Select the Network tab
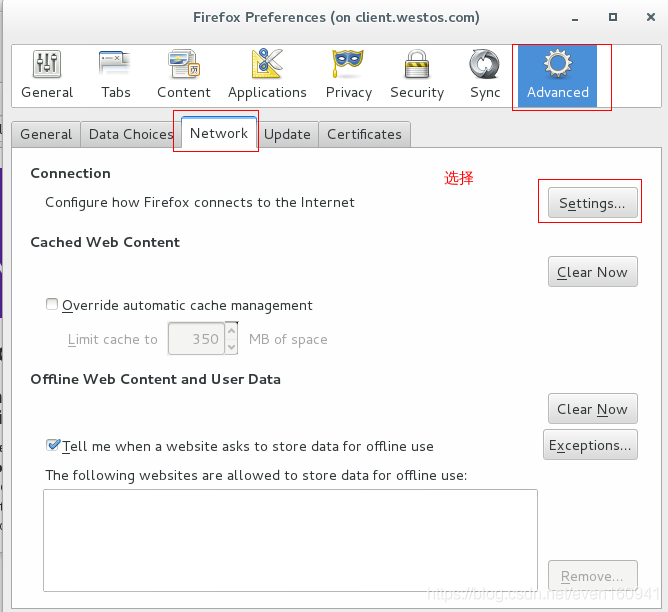 pyautogui.click(x=219, y=133)
